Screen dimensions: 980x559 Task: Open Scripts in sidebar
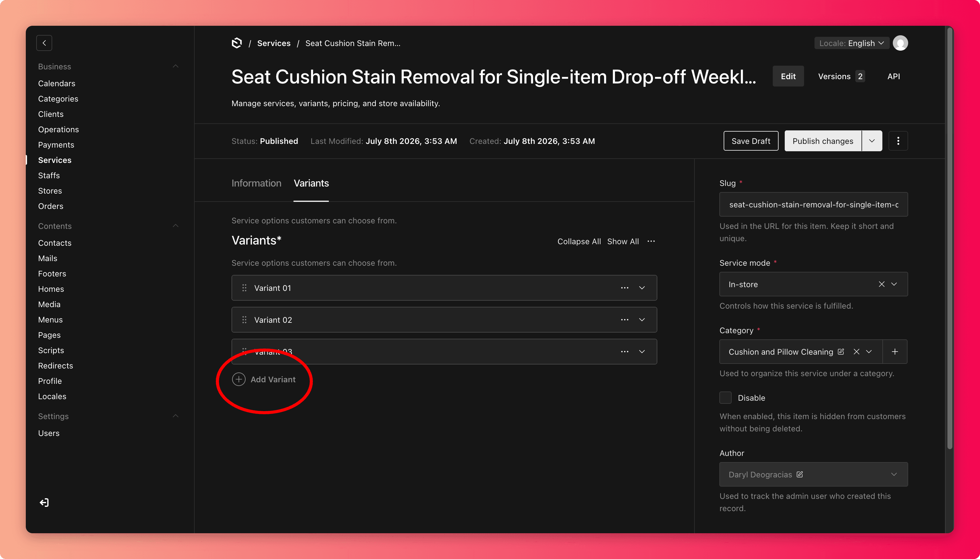[x=51, y=351]
